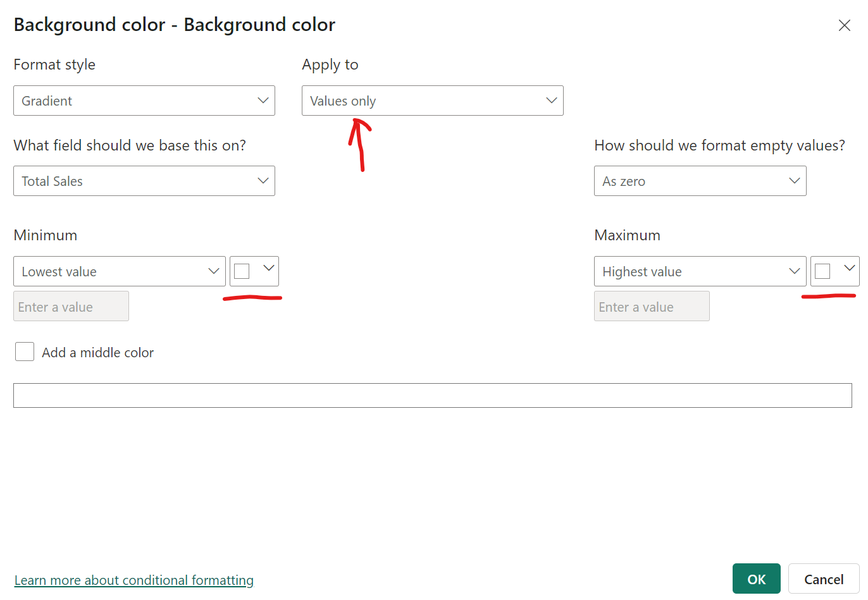Confirm with the OK button

tap(757, 579)
